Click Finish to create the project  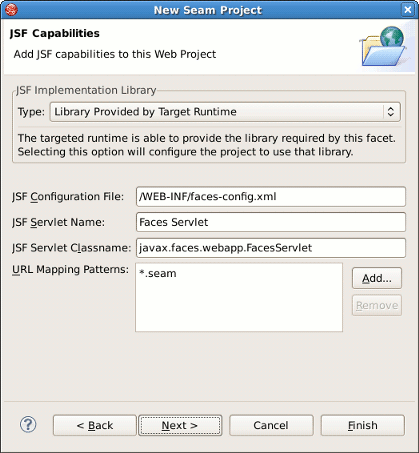pyautogui.click(x=363, y=425)
